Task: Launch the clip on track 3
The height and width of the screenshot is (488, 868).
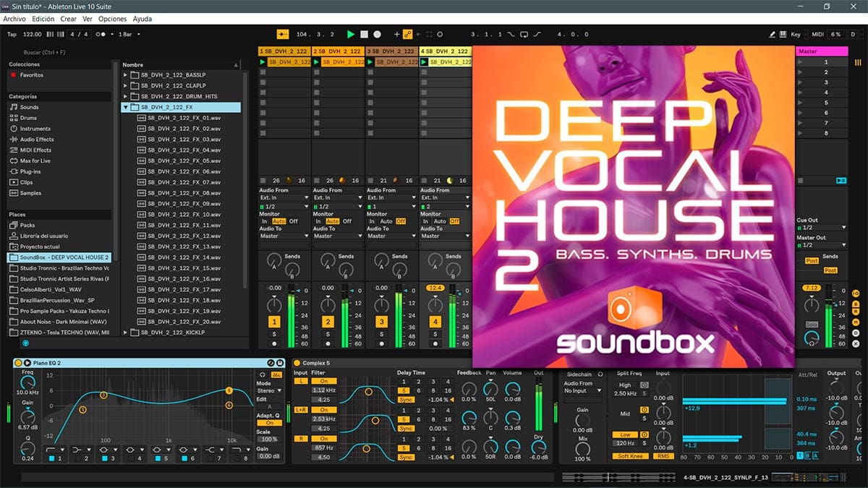Action: point(370,62)
